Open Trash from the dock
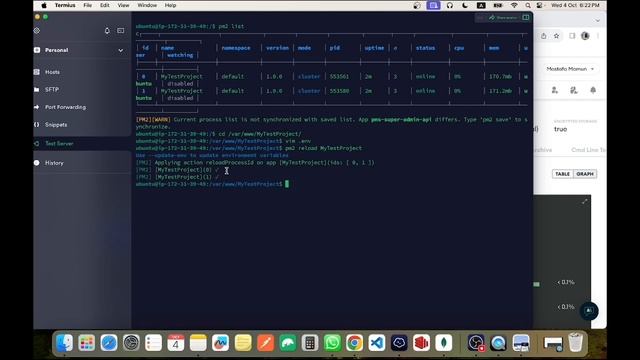640x360 pixels. click(576, 343)
